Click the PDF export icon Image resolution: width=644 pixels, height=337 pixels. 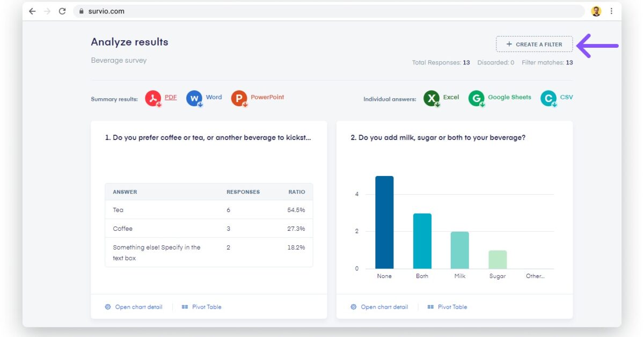pyautogui.click(x=153, y=98)
